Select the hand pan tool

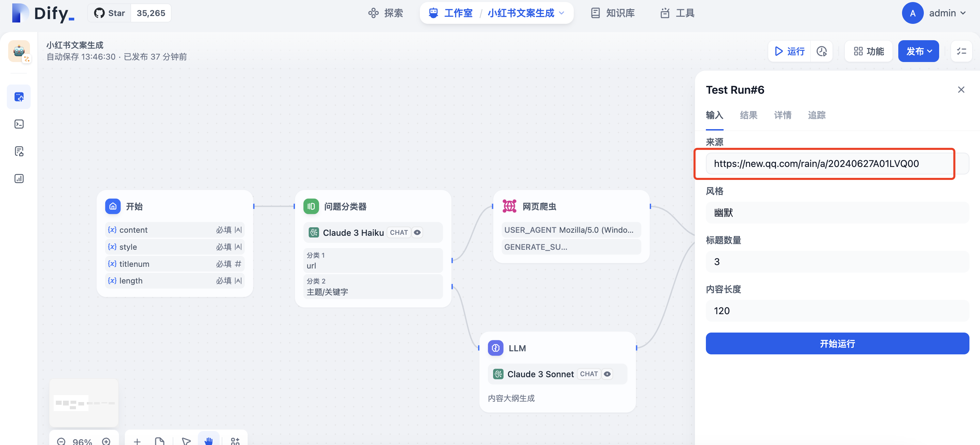pos(208,441)
